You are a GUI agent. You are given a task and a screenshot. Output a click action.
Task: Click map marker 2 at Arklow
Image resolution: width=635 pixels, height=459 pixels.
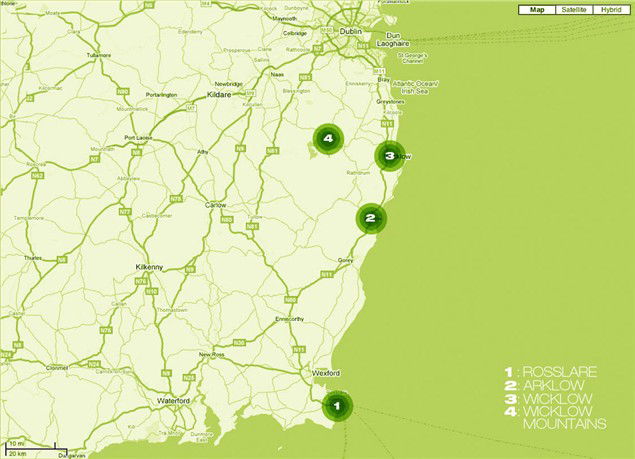coord(370,218)
